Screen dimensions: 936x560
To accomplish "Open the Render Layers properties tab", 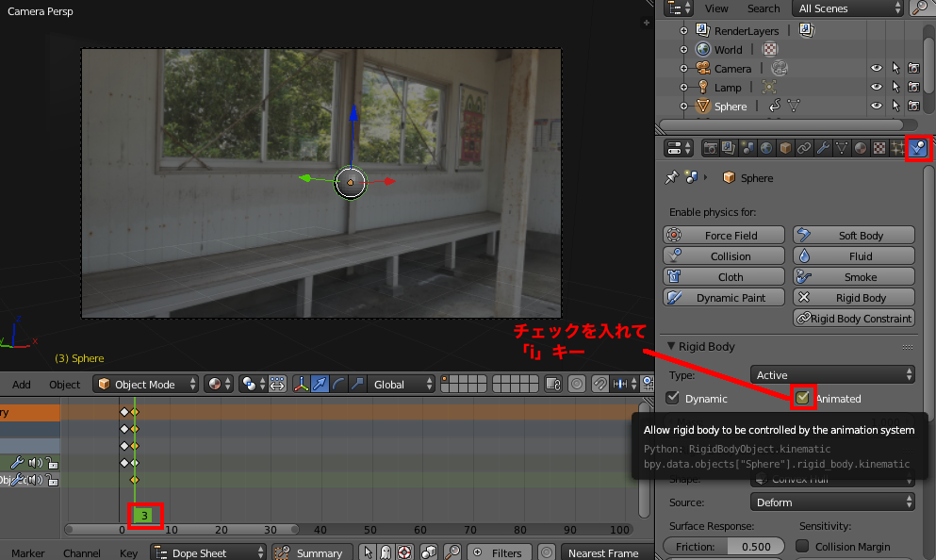I will pos(729,148).
